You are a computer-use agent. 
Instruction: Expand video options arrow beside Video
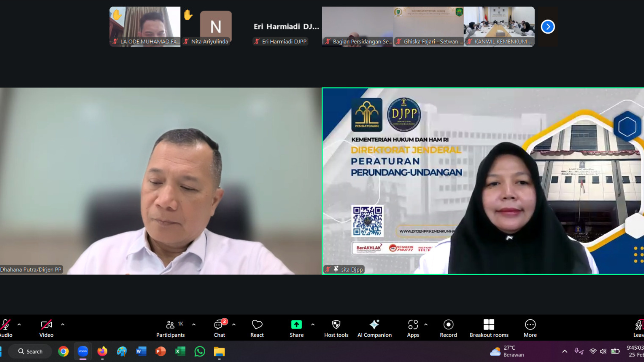pyautogui.click(x=63, y=324)
